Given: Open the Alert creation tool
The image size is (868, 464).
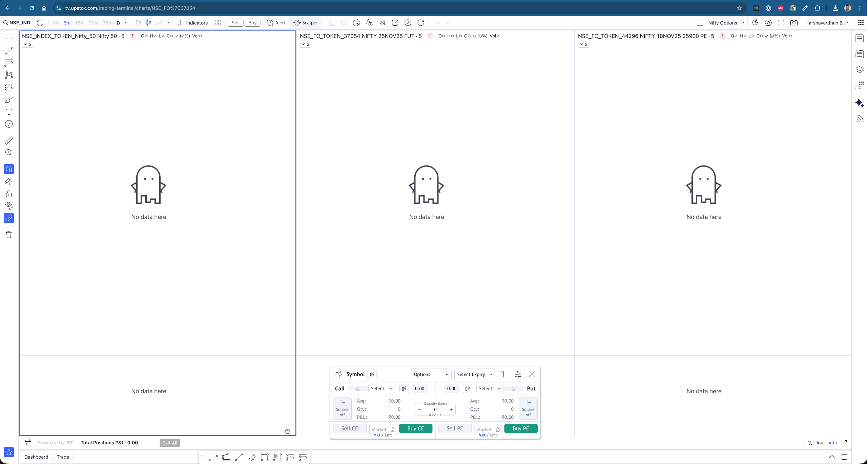Looking at the screenshot, I should [x=276, y=23].
